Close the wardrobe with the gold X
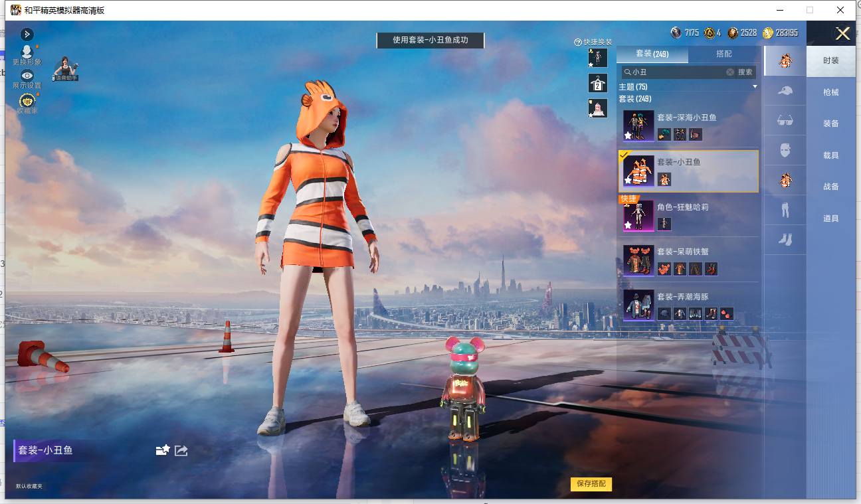The width and height of the screenshot is (861, 504). point(843,34)
